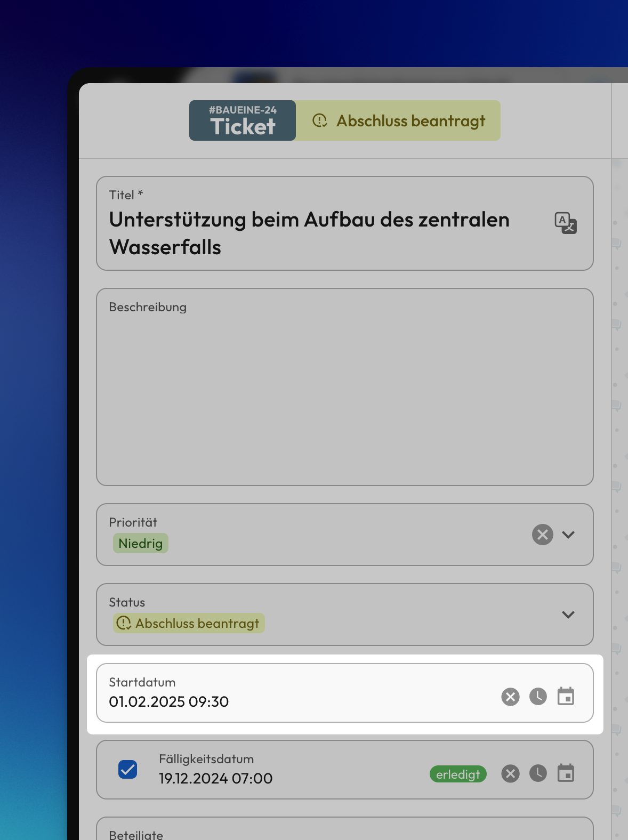
Task: Expand the Status dropdown chevron
Action: (x=568, y=615)
